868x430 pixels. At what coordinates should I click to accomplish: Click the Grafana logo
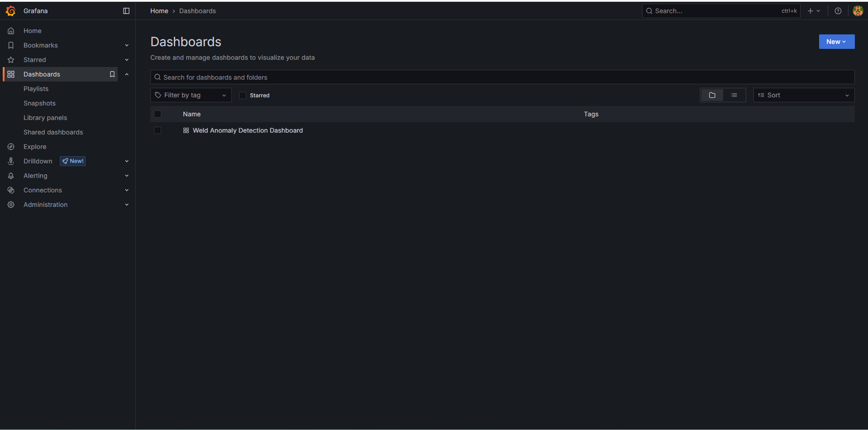pyautogui.click(x=10, y=10)
